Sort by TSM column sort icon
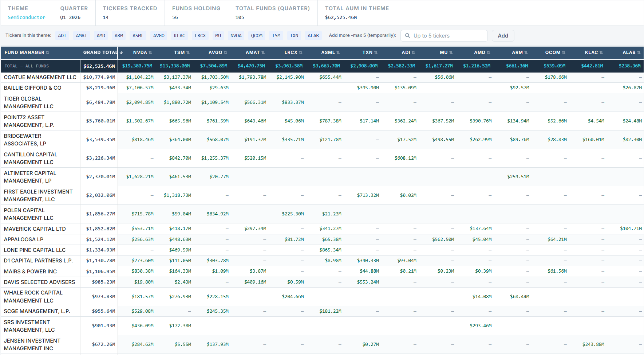Image resolution: width=644 pixels, height=355 pixels. pyautogui.click(x=188, y=52)
